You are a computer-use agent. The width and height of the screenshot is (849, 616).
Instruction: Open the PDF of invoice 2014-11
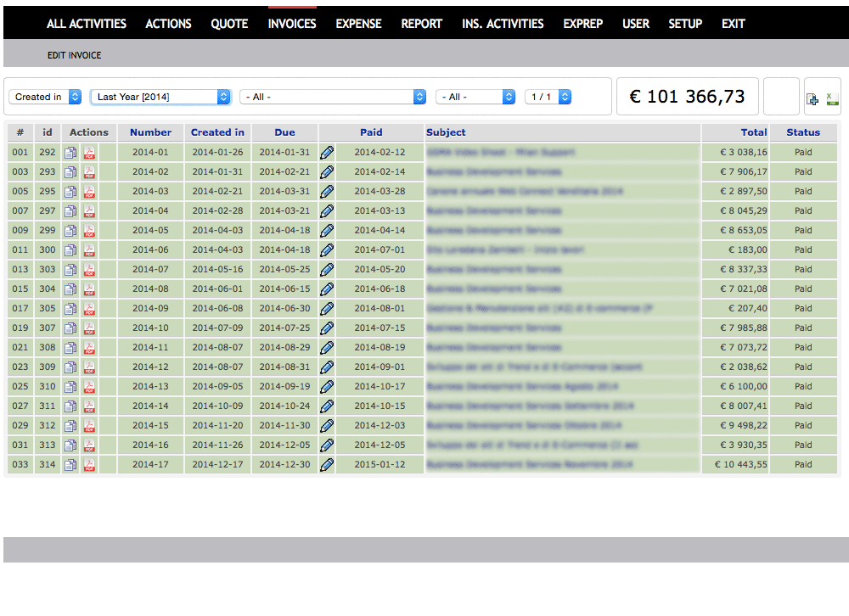coord(89,348)
